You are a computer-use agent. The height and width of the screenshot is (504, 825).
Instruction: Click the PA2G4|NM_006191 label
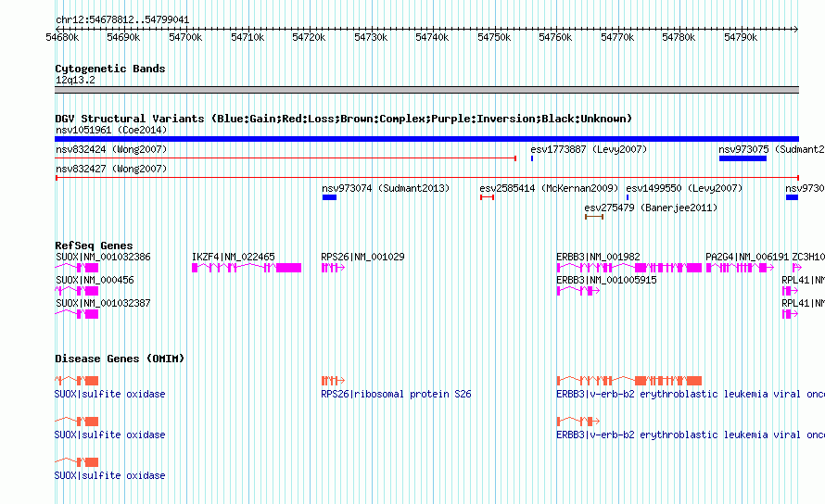(x=747, y=257)
